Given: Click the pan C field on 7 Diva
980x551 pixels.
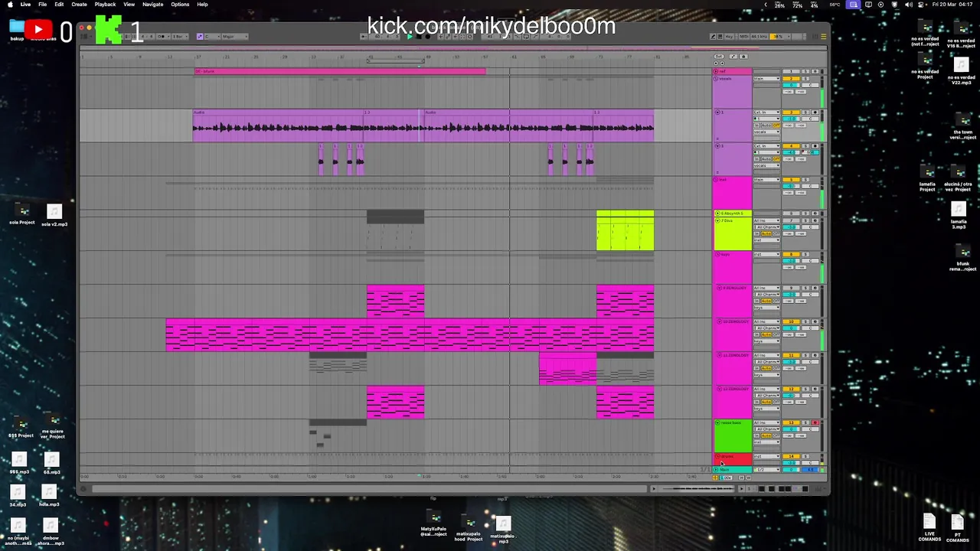Looking at the screenshot, I should click(x=810, y=227).
